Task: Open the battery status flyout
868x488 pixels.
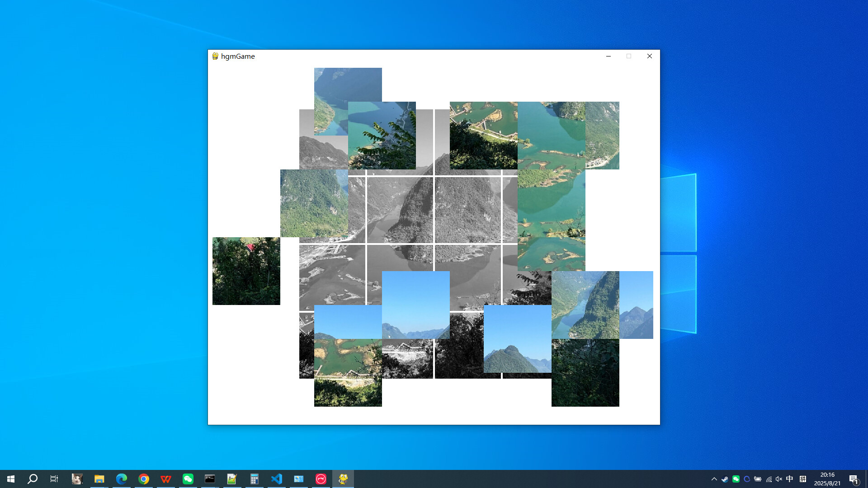Action: point(758,479)
